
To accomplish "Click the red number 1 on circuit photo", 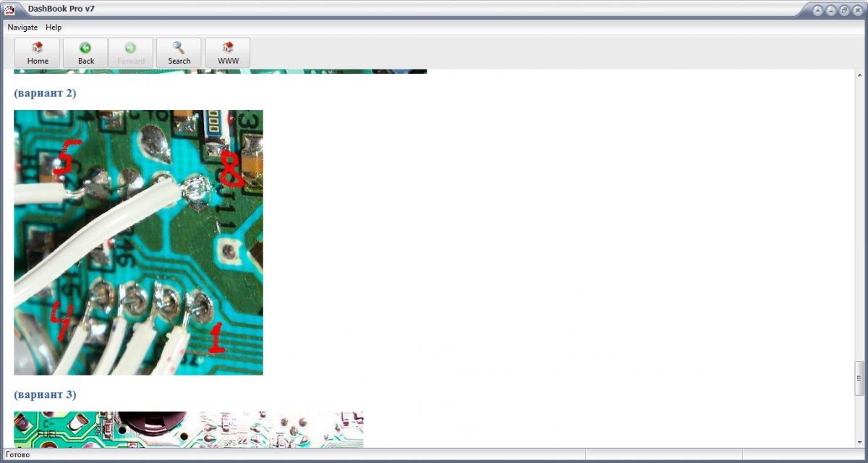I will (215, 339).
